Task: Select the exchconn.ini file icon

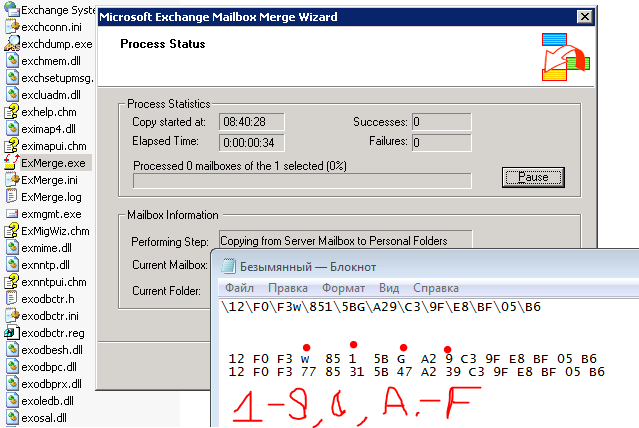Action: point(12,26)
